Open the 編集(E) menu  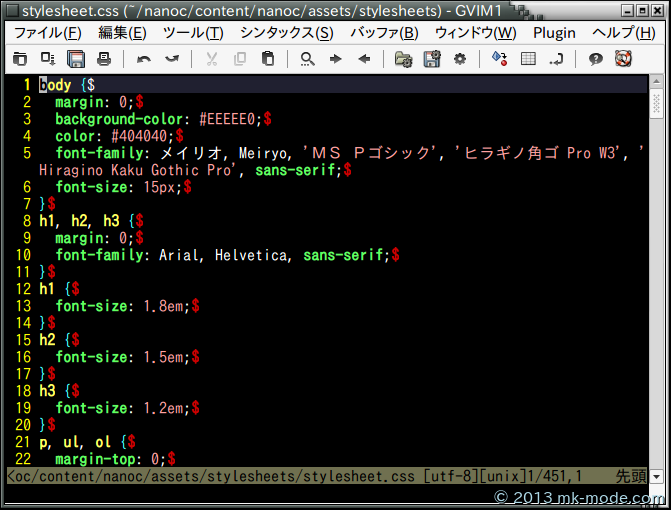point(122,32)
